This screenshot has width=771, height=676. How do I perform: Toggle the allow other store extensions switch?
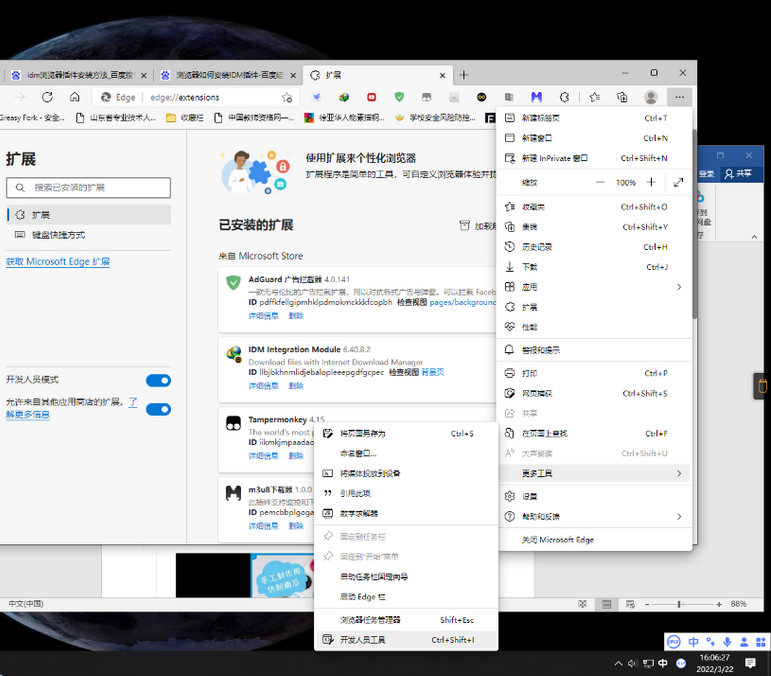(x=158, y=409)
